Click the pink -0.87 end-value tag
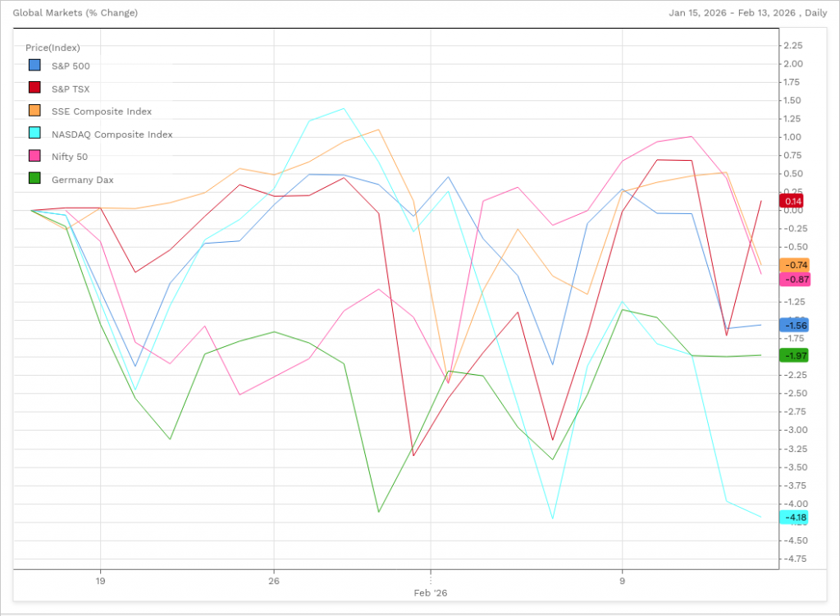The width and height of the screenshot is (840, 616). 796,280
